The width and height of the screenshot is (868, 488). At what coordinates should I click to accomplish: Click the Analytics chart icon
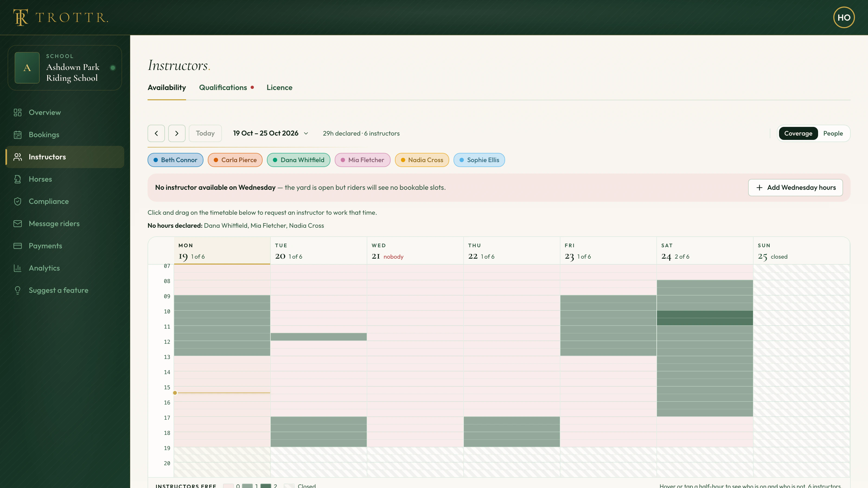18,268
